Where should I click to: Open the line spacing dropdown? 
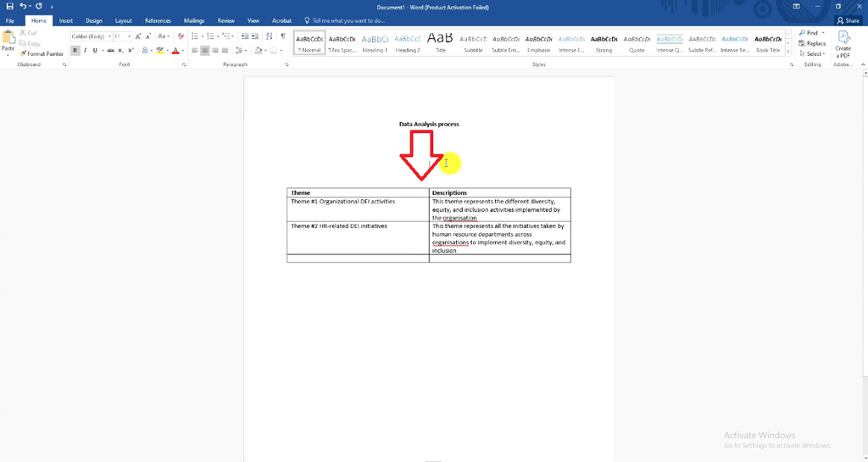pyautogui.click(x=240, y=50)
